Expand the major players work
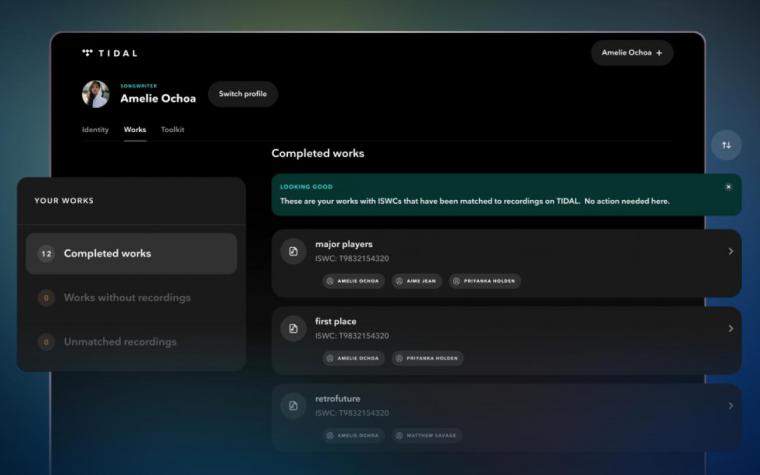 pos(730,251)
